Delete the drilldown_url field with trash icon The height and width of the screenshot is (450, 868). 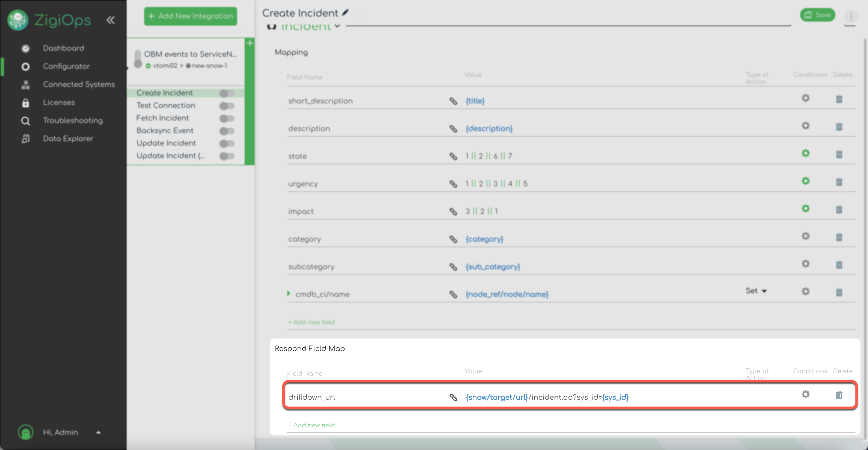(839, 395)
